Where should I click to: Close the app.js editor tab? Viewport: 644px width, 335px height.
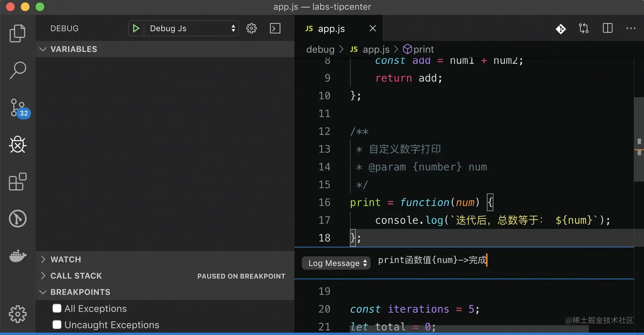373,29
